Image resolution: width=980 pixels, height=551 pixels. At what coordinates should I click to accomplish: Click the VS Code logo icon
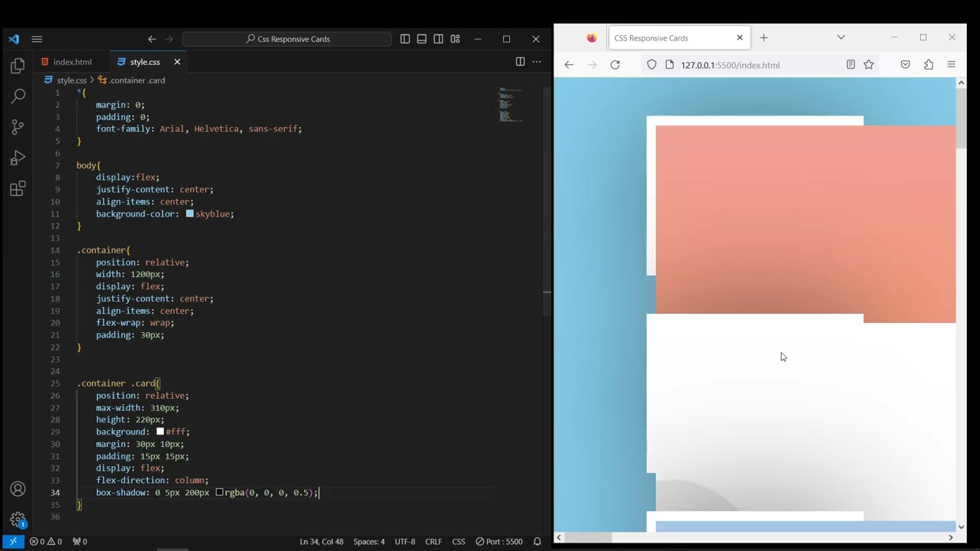pyautogui.click(x=14, y=39)
